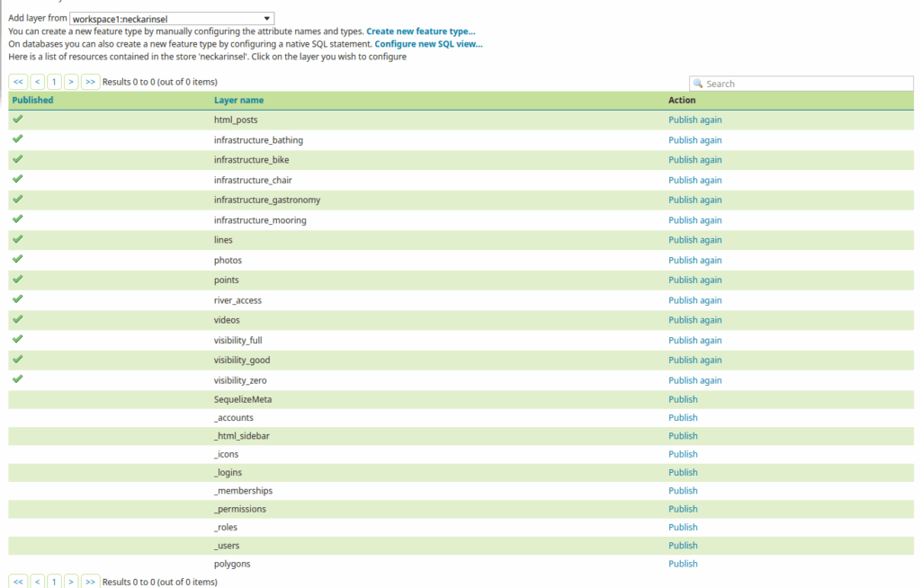Click published checkmark for infrastructure_bathing
The height and width of the screenshot is (588, 921).
click(18, 138)
